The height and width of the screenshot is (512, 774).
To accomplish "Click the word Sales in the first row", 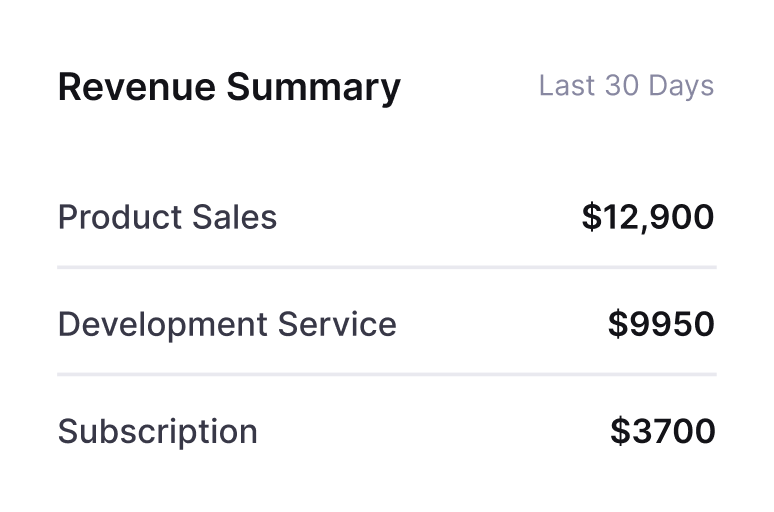I will click(x=234, y=217).
